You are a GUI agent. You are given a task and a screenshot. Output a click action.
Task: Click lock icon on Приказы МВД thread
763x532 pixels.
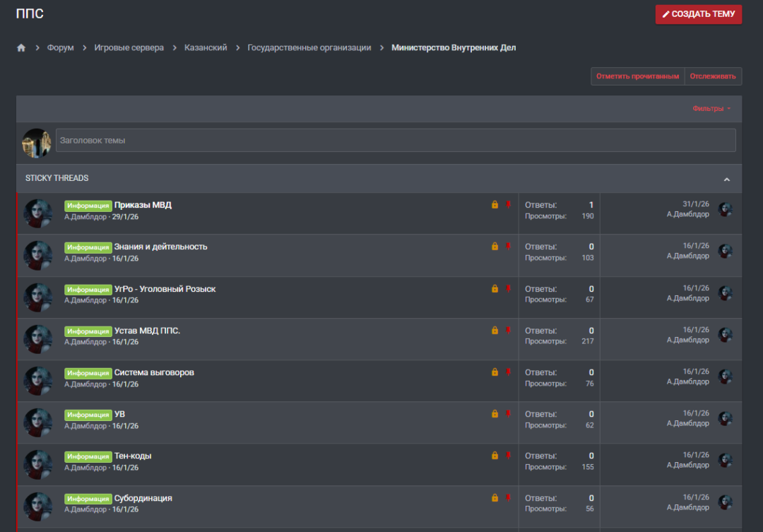(495, 205)
